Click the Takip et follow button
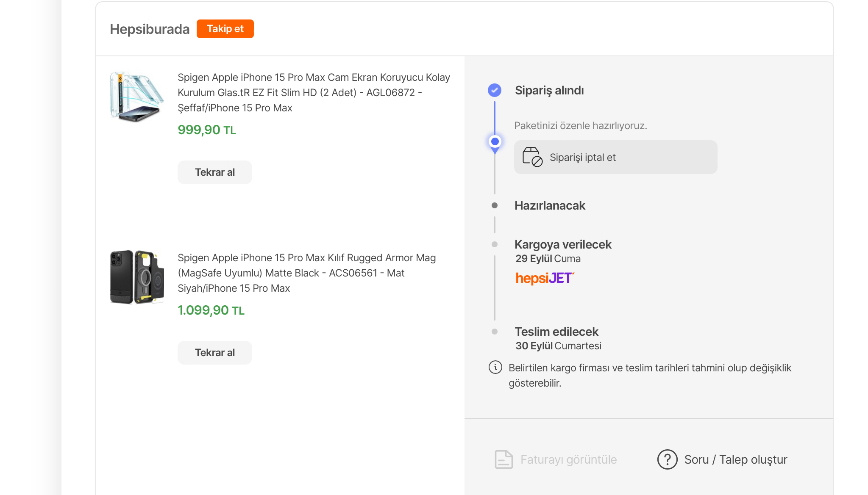The width and height of the screenshot is (868, 495). 225,29
